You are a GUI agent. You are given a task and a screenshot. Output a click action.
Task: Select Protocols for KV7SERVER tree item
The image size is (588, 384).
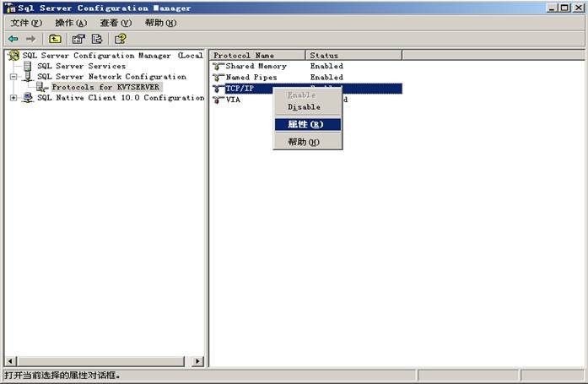pyautogui.click(x=105, y=87)
